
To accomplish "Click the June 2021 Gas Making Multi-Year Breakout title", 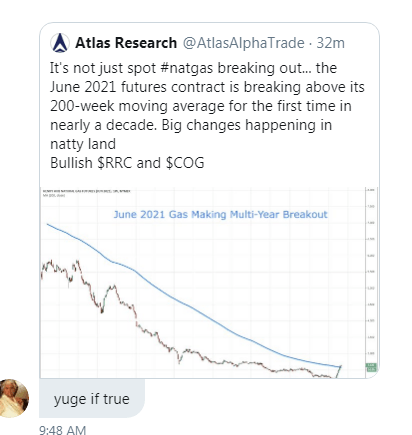I will 220,214.
